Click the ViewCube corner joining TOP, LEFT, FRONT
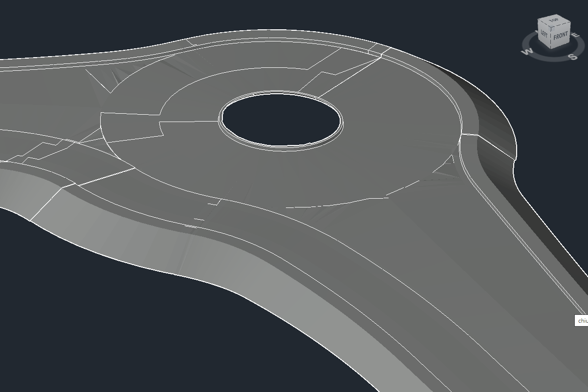588x392 pixels. click(x=552, y=26)
